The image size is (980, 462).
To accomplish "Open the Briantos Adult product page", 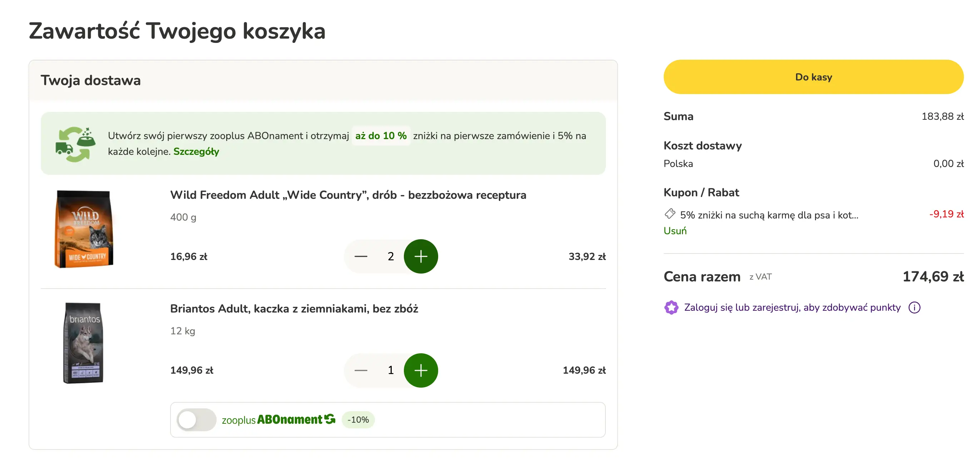I will (294, 309).
